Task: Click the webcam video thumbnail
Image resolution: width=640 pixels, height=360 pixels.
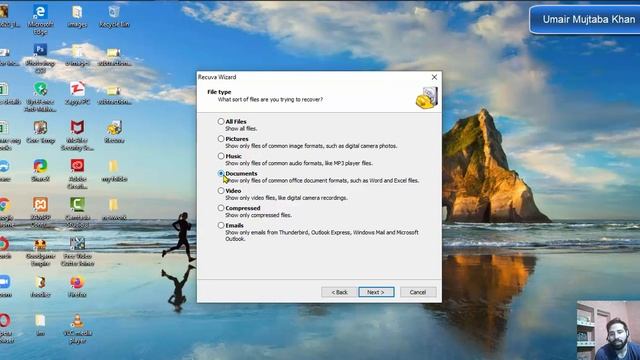Action: [608, 331]
